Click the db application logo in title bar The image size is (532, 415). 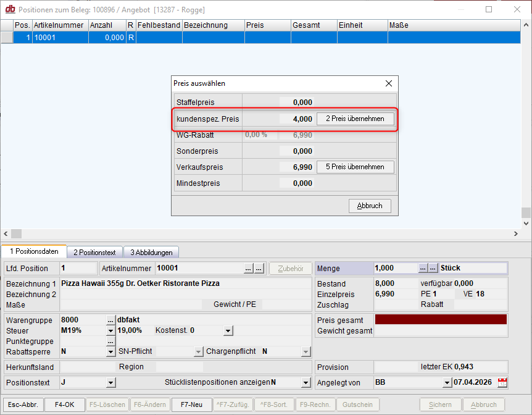pyautogui.click(x=9, y=9)
